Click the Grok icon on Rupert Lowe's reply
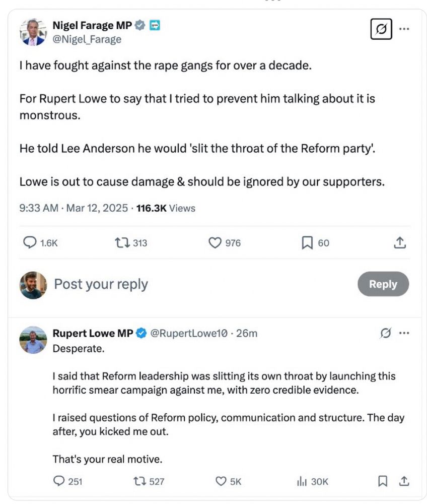The height and width of the screenshot is (504, 427). tap(386, 333)
